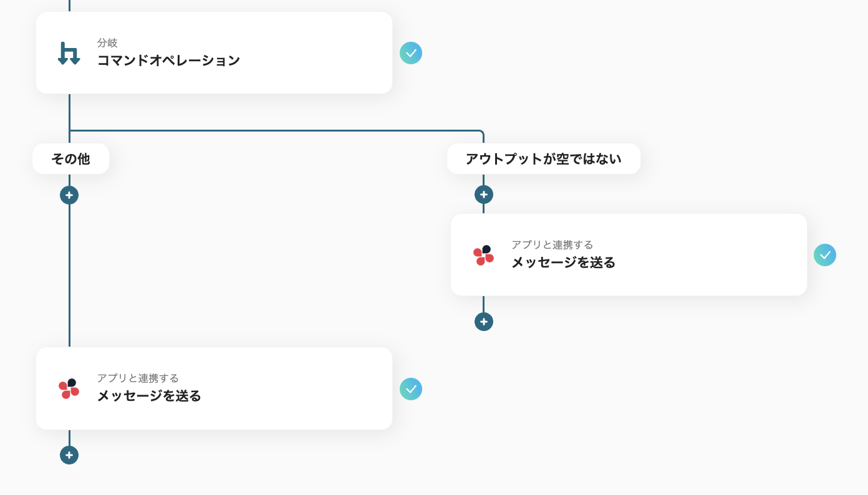
Task: Click the checkmark badge on the right-branch message step
Action: click(825, 254)
